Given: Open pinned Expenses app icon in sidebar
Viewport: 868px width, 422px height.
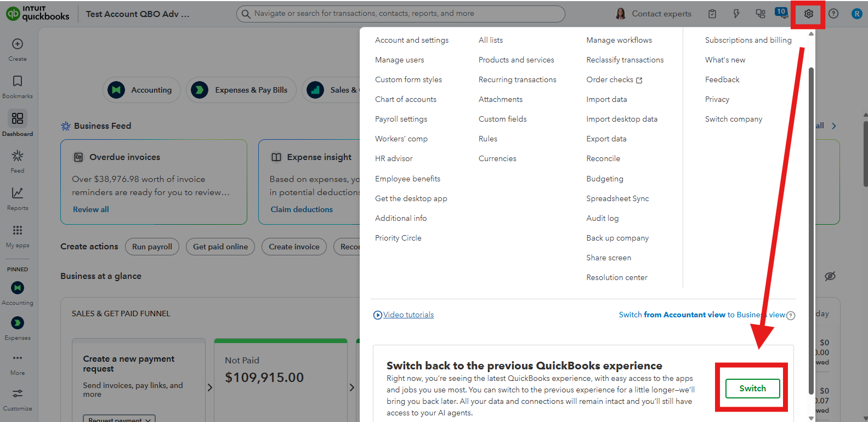Looking at the screenshot, I should (18, 323).
